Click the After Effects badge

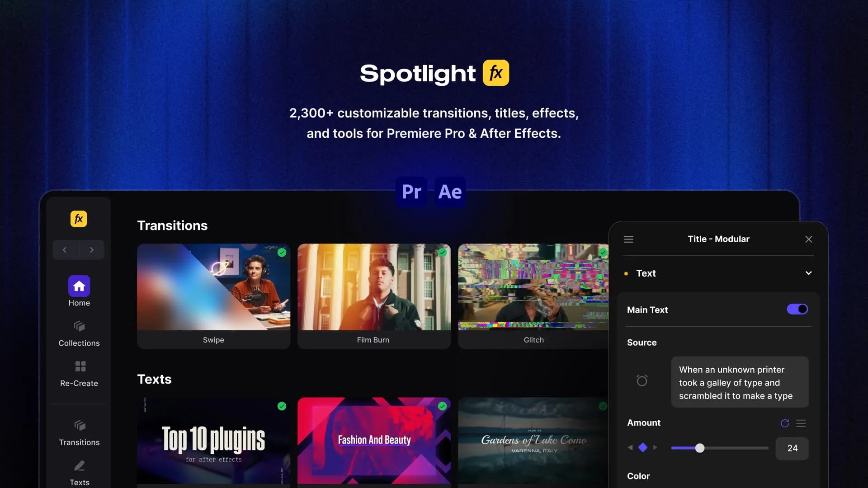coord(450,192)
